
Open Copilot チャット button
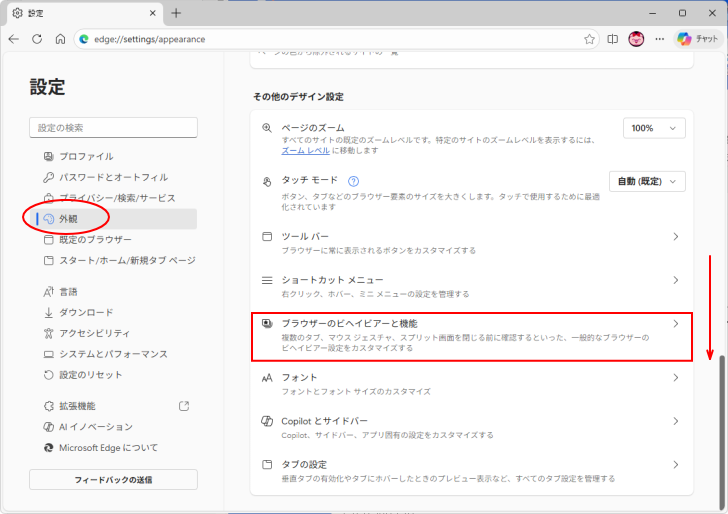tap(698, 39)
